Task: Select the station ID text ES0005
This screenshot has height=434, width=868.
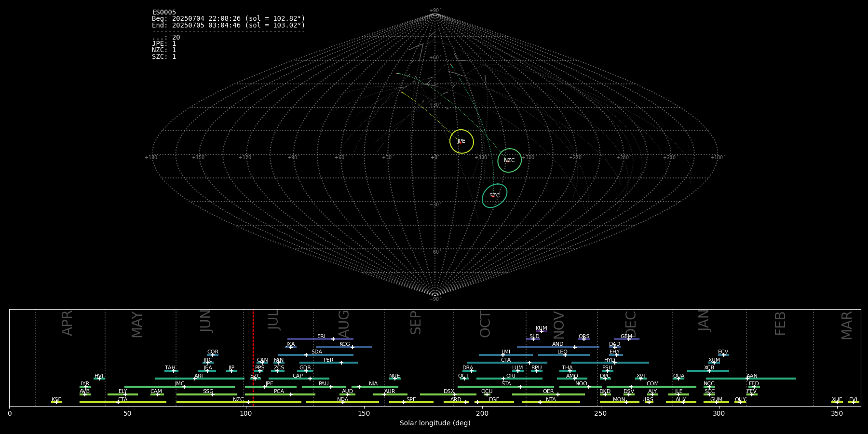Action: (164, 13)
